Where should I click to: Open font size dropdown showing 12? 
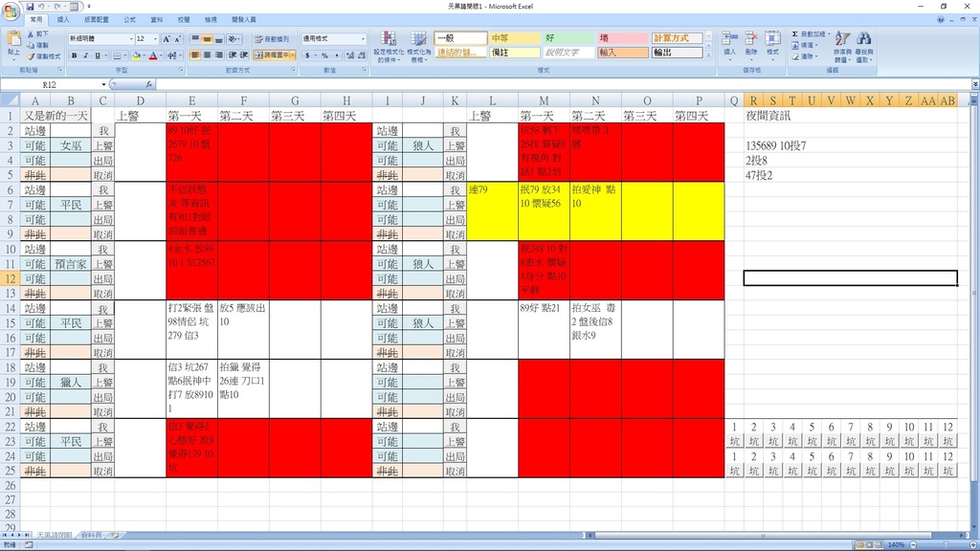[x=155, y=38]
